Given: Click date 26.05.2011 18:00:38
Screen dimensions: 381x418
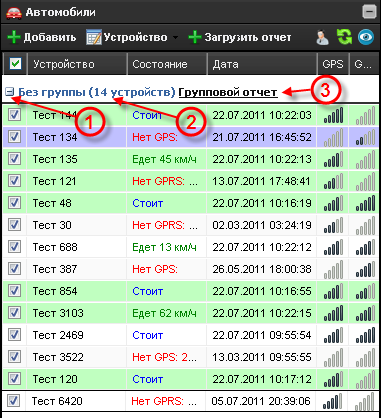Looking at the screenshot, I should (x=262, y=269).
